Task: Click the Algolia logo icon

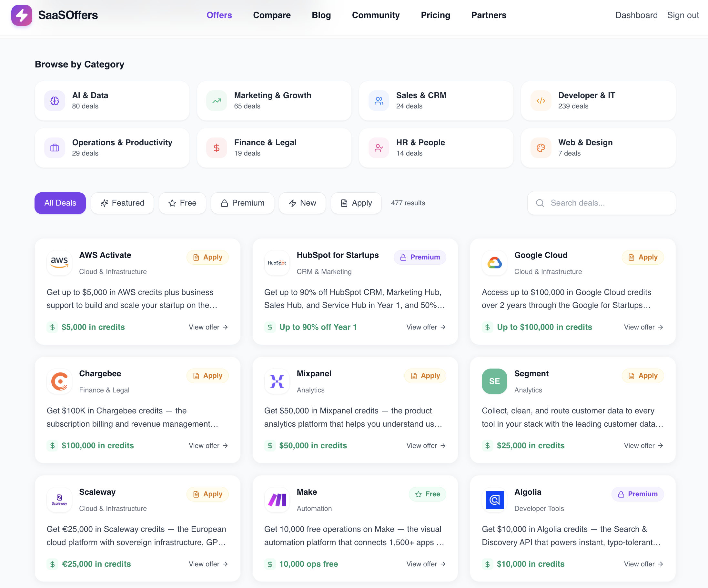Action: (x=494, y=499)
